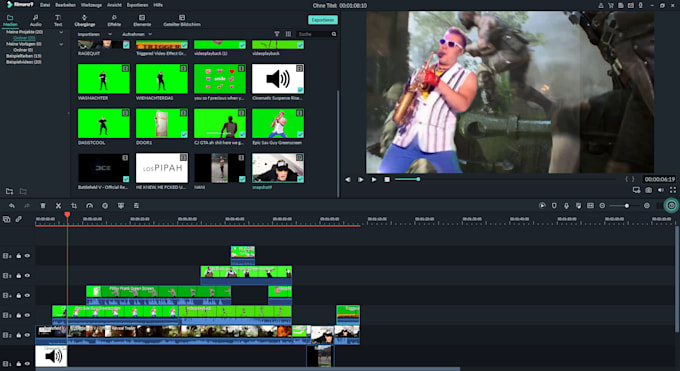The image size is (680, 371).
Task: Switch media view with grid icon
Action: (288, 34)
